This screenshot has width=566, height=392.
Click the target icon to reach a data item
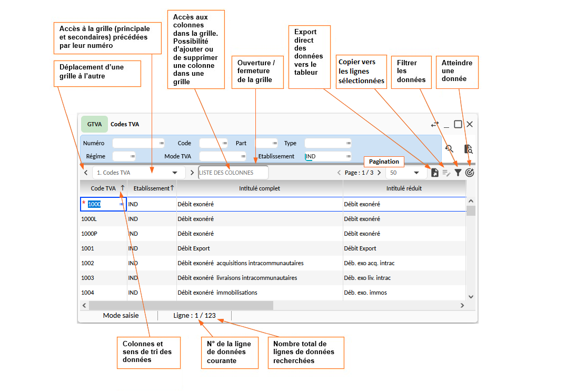point(470,173)
